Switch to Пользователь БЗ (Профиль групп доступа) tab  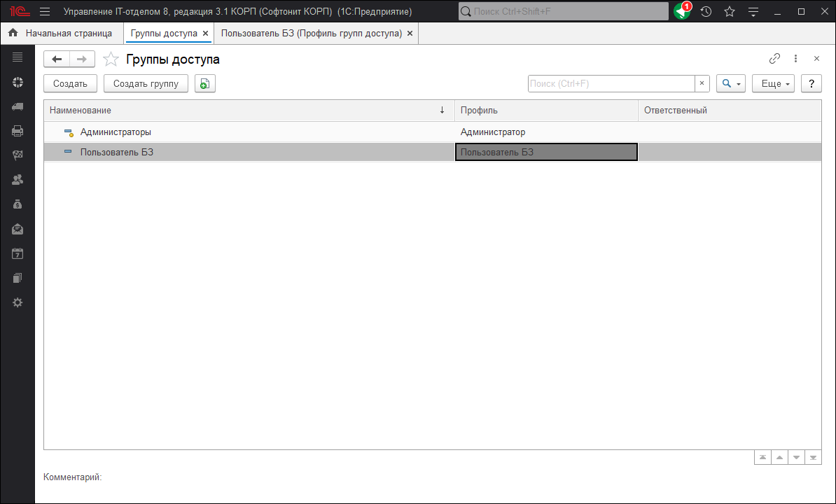tap(311, 34)
